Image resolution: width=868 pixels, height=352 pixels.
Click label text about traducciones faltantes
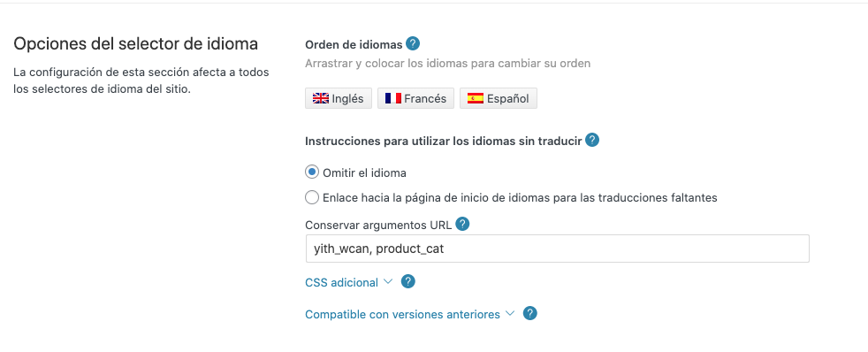point(520,197)
